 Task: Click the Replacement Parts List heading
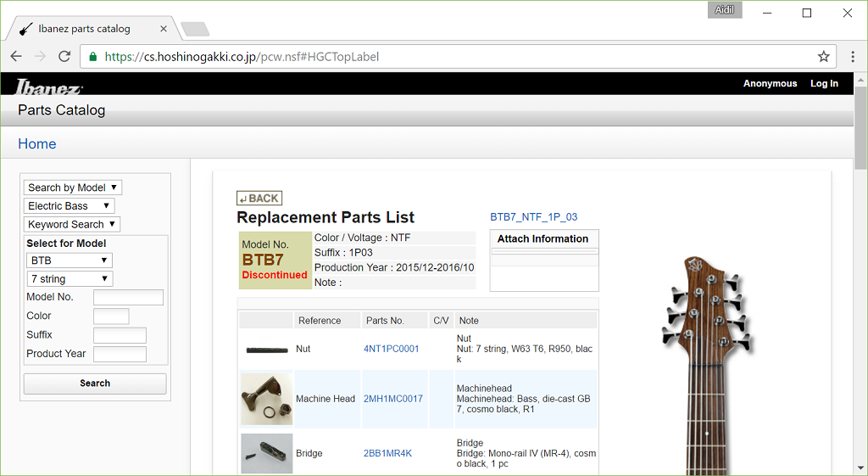(325, 217)
